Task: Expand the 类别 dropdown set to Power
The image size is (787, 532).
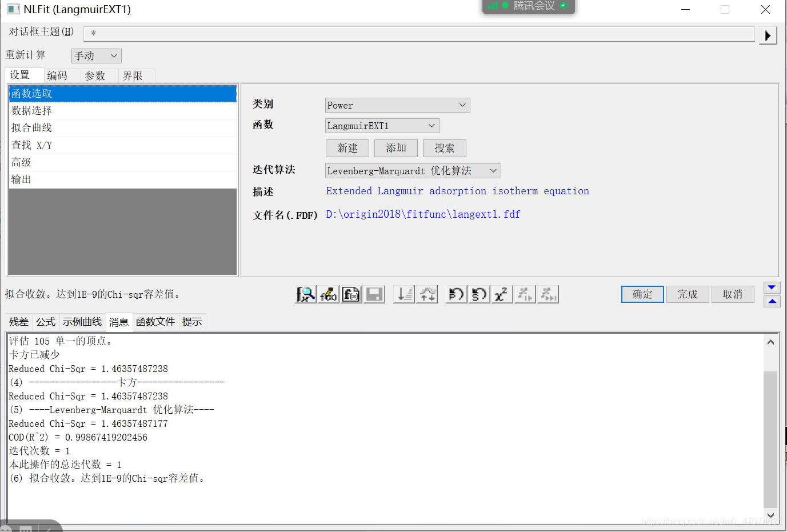Action: click(397, 105)
